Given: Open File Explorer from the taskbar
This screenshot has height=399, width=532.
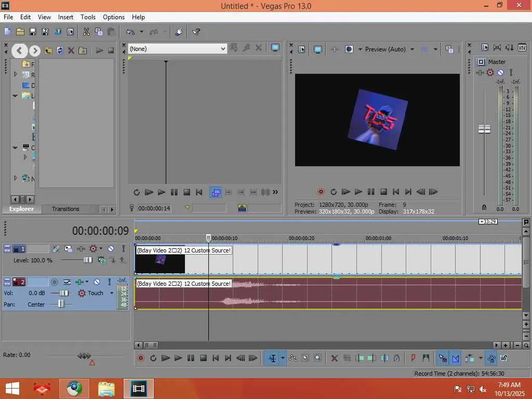Looking at the screenshot, I should coord(106,389).
